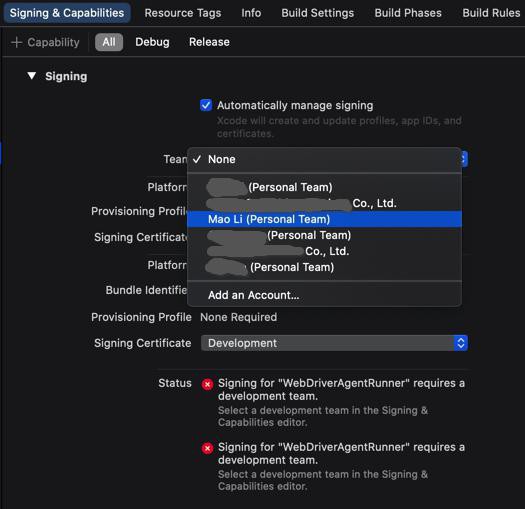Open the Build Settings tab
Image resolution: width=525 pixels, height=509 pixels.
(317, 13)
